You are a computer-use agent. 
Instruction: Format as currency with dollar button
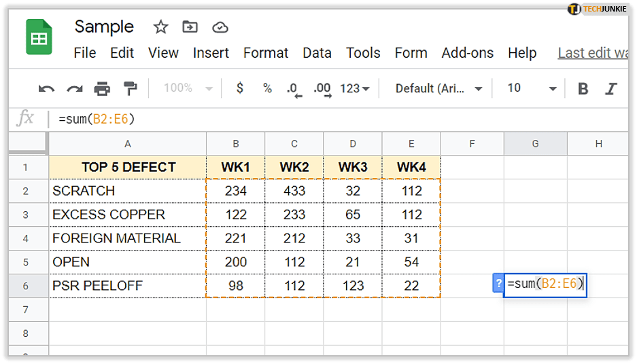click(239, 88)
